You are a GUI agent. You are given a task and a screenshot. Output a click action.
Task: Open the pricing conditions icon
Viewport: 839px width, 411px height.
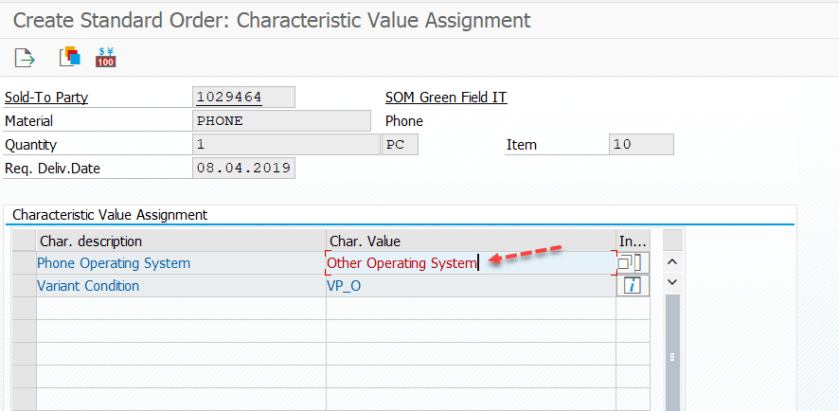click(x=106, y=57)
